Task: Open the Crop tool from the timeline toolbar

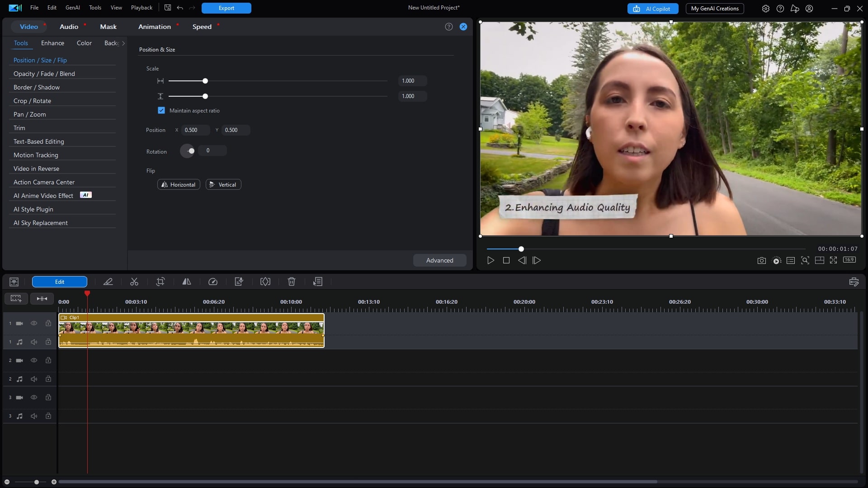Action: point(160,282)
